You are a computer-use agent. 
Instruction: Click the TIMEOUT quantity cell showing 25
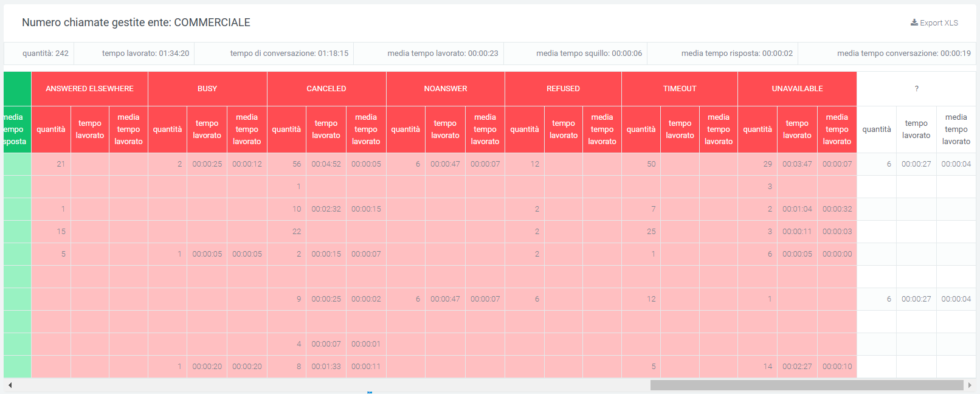coord(641,232)
